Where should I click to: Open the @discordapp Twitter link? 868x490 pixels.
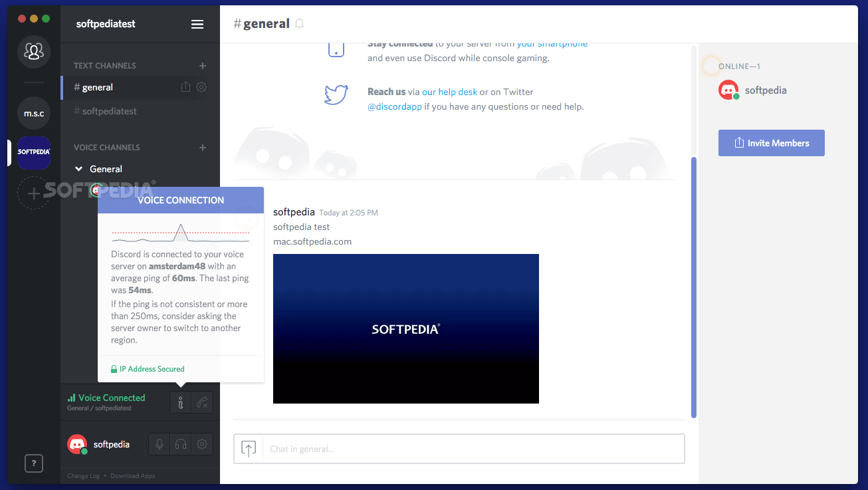coord(395,106)
